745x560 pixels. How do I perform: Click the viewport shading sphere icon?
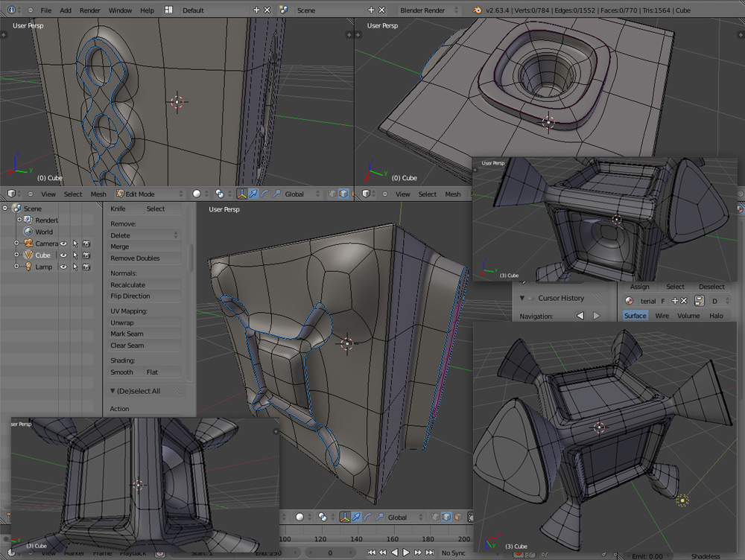pyautogui.click(x=197, y=194)
